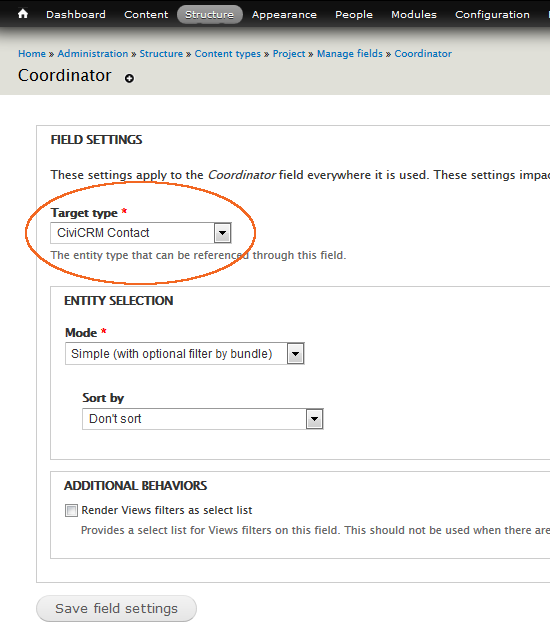Open the People menu item
This screenshot has height=643, width=550.
click(354, 14)
